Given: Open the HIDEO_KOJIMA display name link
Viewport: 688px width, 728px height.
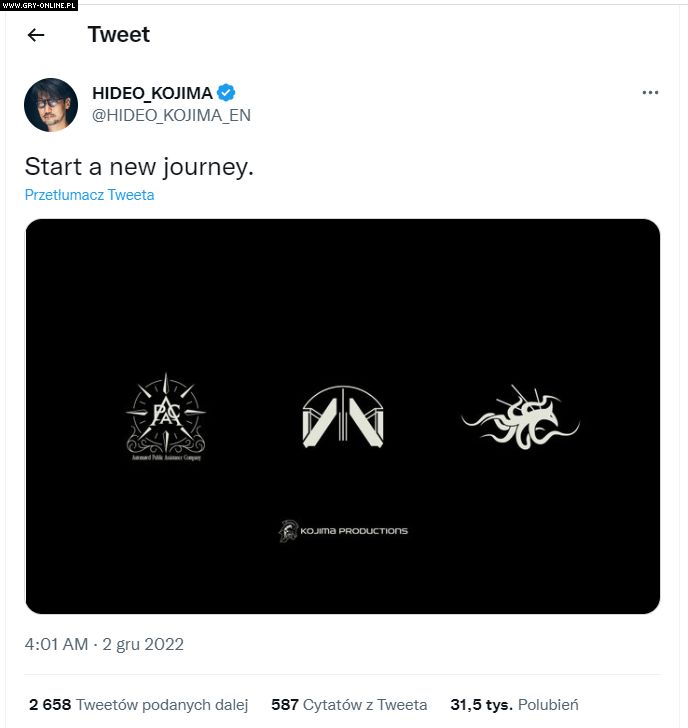Looking at the screenshot, I should [152, 93].
